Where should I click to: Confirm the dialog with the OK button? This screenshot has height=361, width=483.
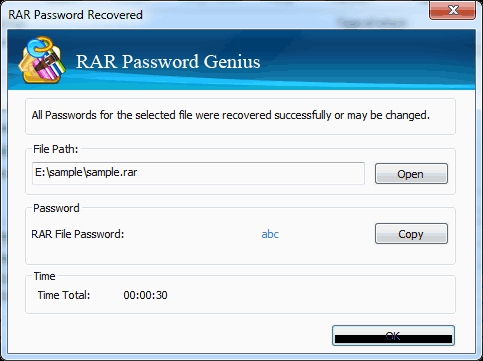coord(393,335)
